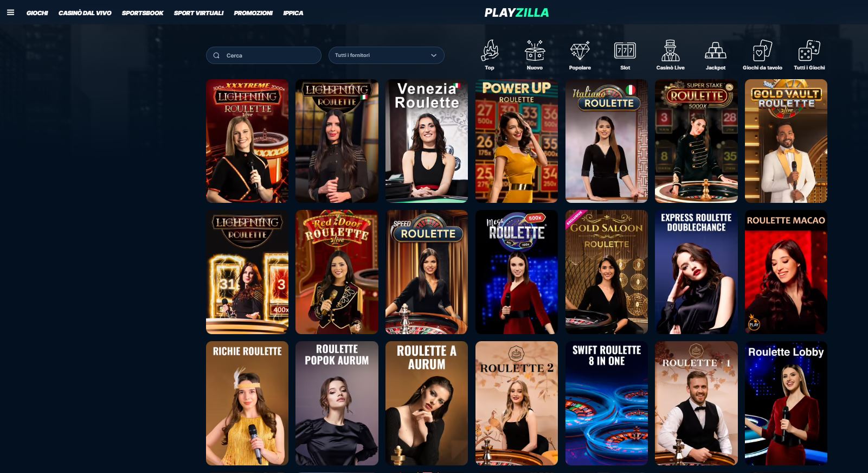
Task: Click Play badge on Roulette Macao
Action: [x=754, y=324]
